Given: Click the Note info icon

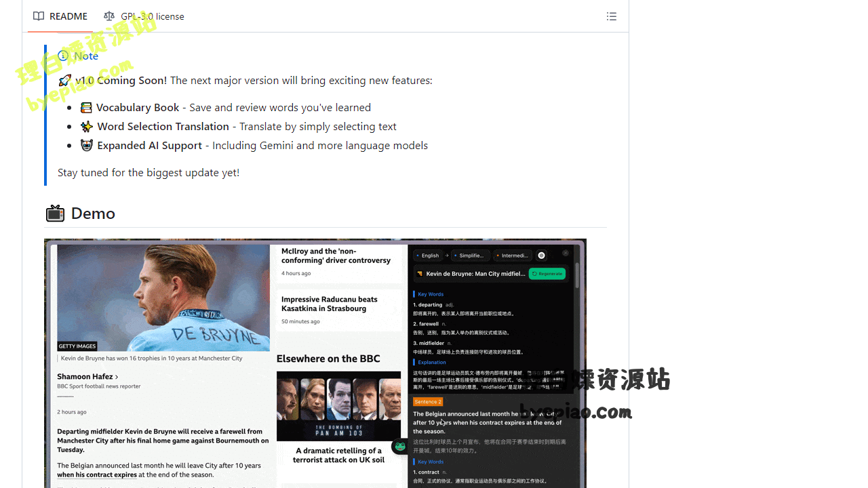Looking at the screenshot, I should click(63, 56).
